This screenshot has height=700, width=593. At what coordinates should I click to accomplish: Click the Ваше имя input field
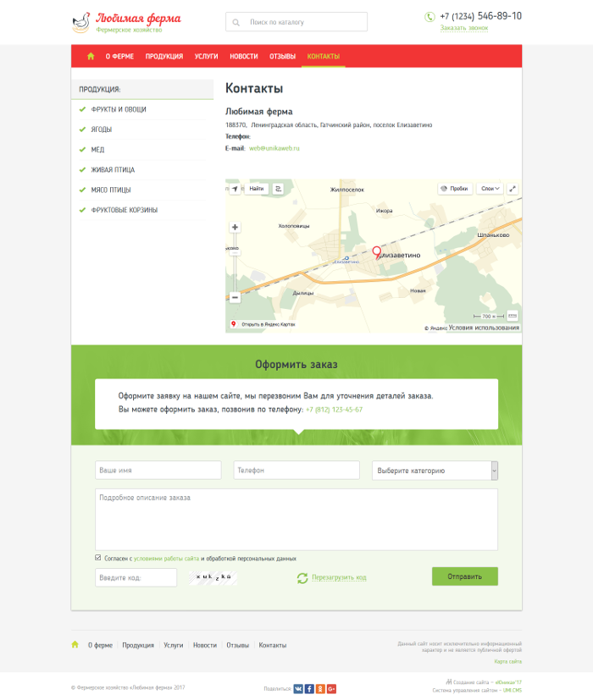158,471
